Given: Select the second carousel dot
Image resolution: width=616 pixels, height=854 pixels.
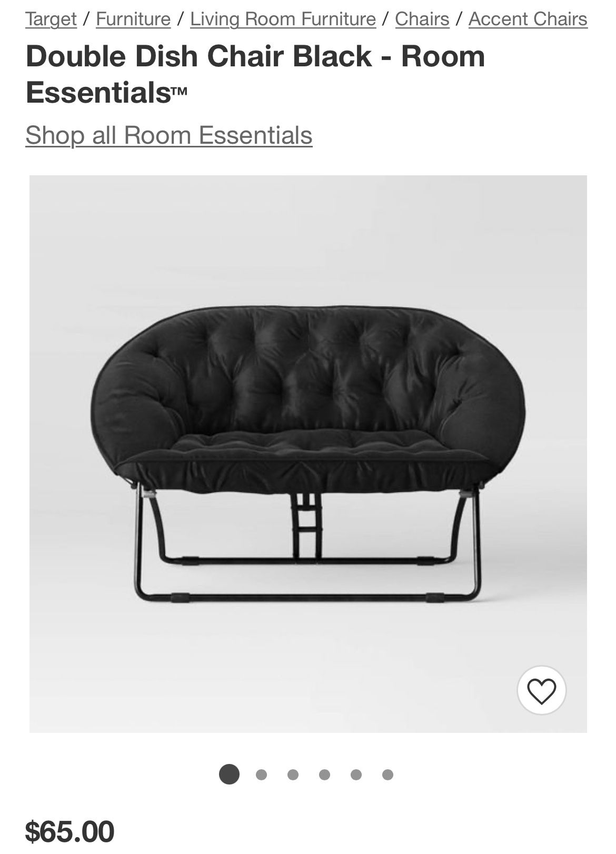Looking at the screenshot, I should click(261, 774).
